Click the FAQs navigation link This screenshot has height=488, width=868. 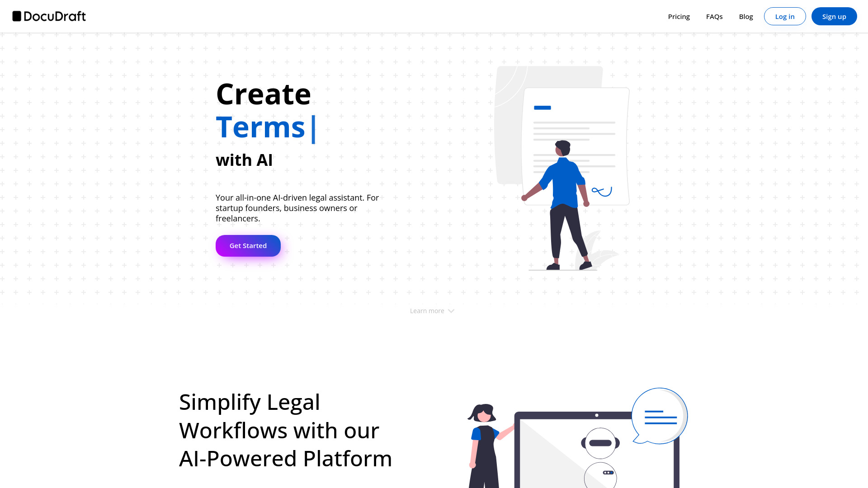[x=714, y=16]
